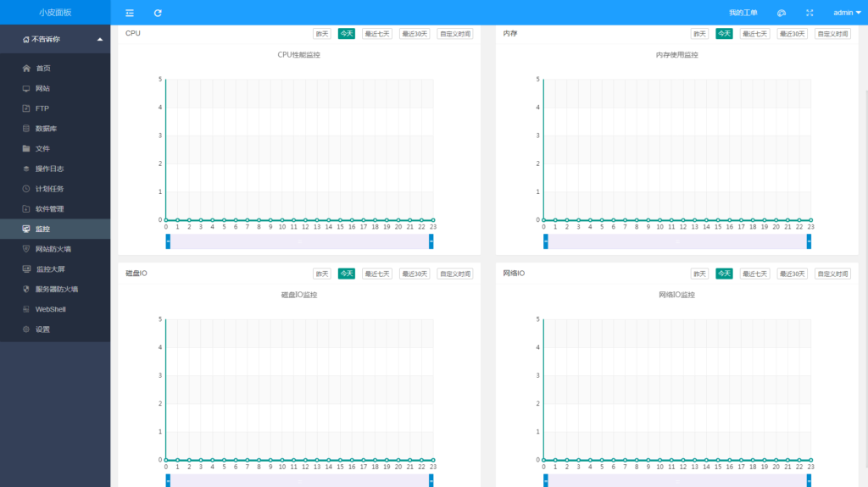868x487 pixels.
Task: Click the 磁盘IO监控 chart title
Action: tap(299, 295)
